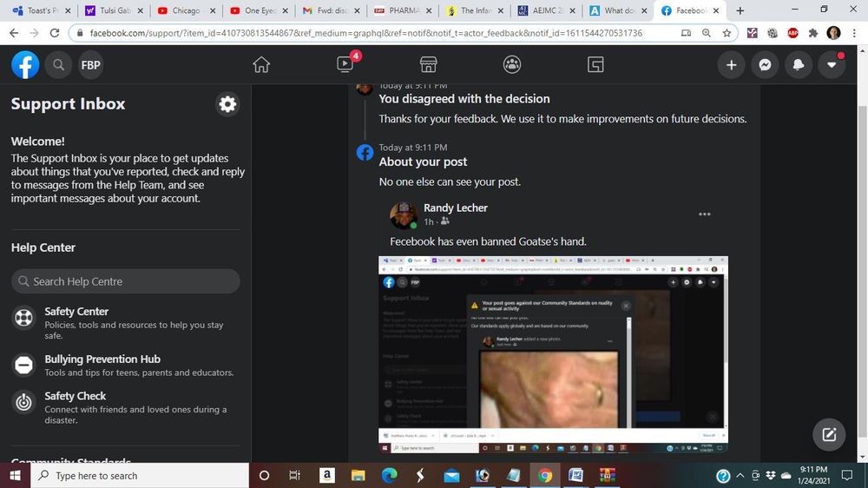Open the Chrome zoom magnifier icon
This screenshot has width=868, height=488.
click(x=707, y=33)
